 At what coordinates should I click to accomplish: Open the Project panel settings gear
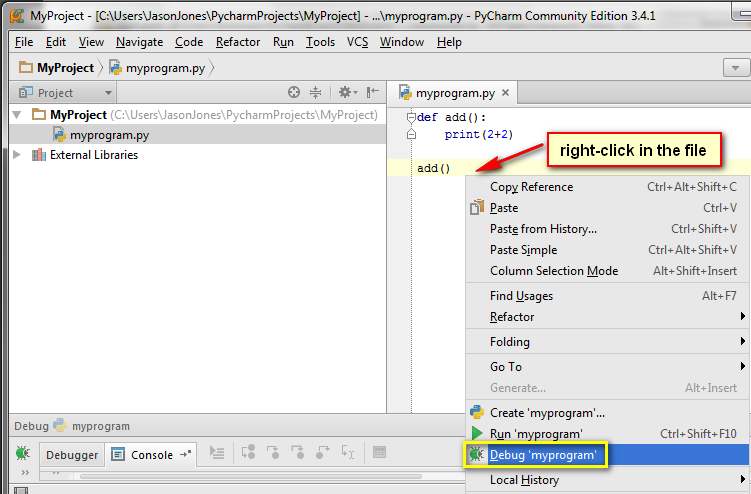348,92
